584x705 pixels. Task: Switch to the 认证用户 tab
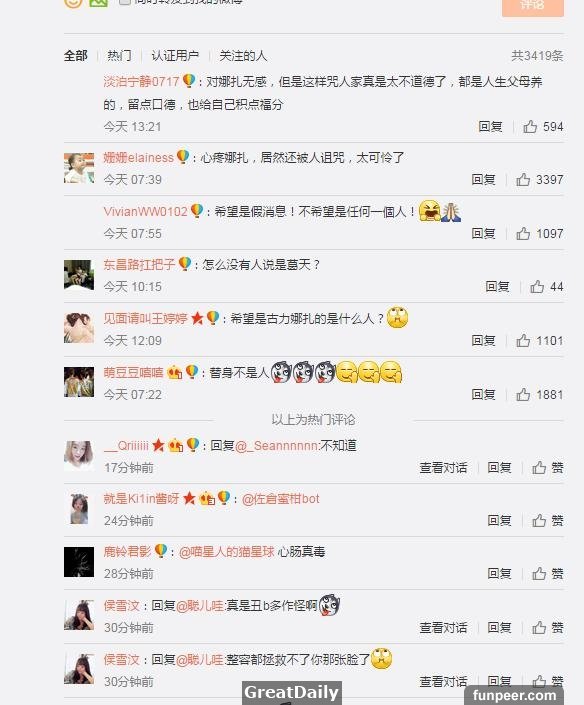(175, 56)
